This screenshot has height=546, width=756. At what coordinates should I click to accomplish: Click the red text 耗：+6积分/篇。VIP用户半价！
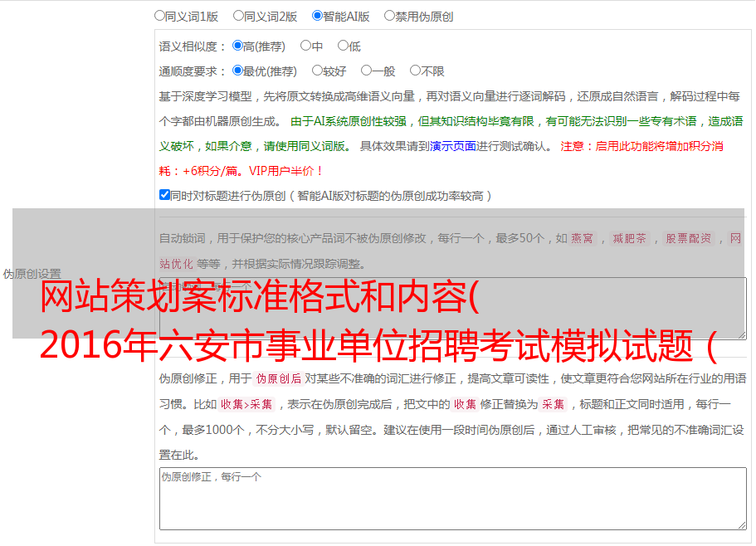[241, 171]
